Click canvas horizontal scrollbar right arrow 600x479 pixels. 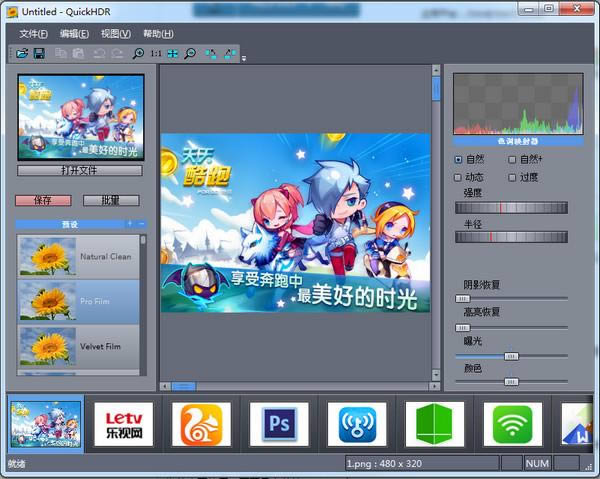[x=434, y=386]
